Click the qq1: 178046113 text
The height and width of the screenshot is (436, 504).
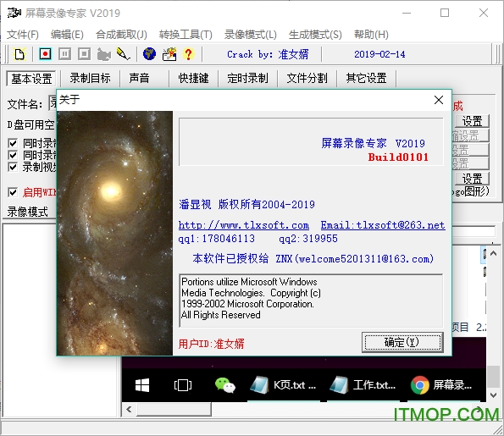click(x=217, y=239)
